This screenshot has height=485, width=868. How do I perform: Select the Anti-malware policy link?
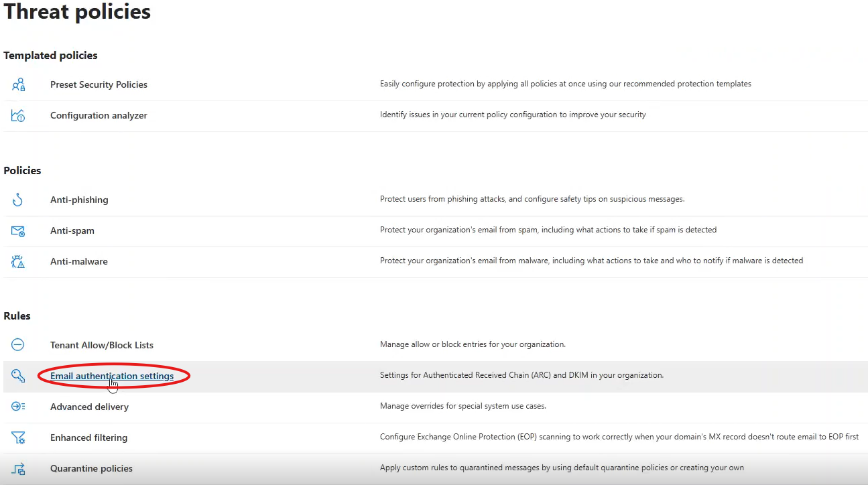point(79,261)
